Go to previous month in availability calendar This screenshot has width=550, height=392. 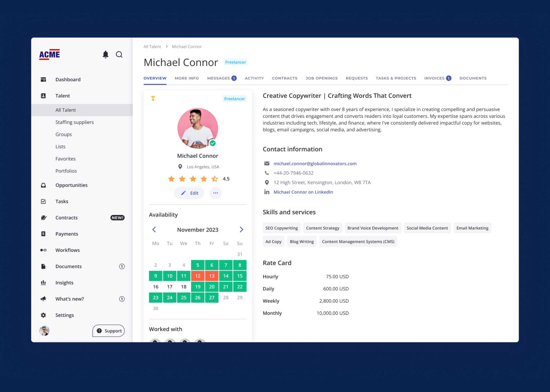(154, 230)
